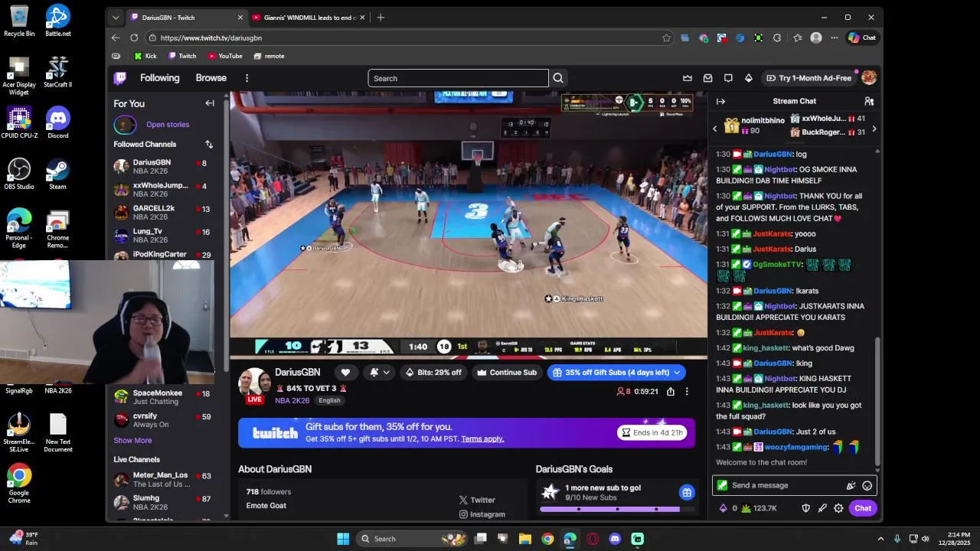
Task: Open browser extensions puzzle icon
Action: [x=777, y=37]
